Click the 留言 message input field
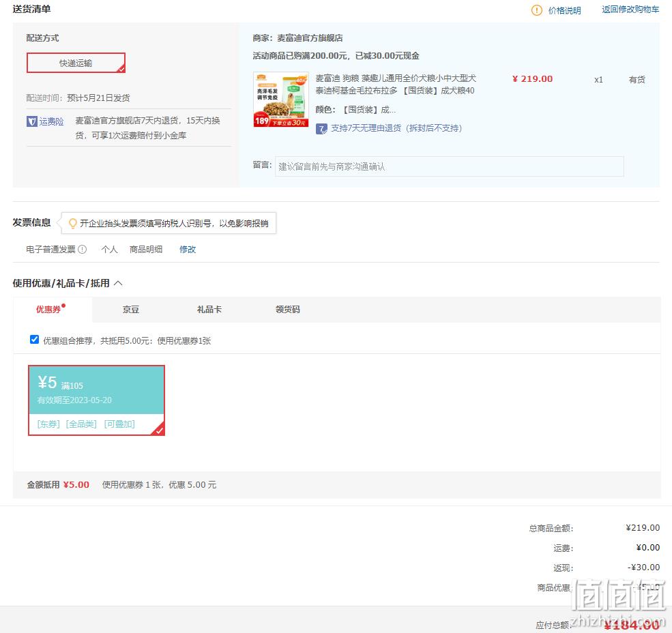This screenshot has width=672, height=633. click(449, 166)
